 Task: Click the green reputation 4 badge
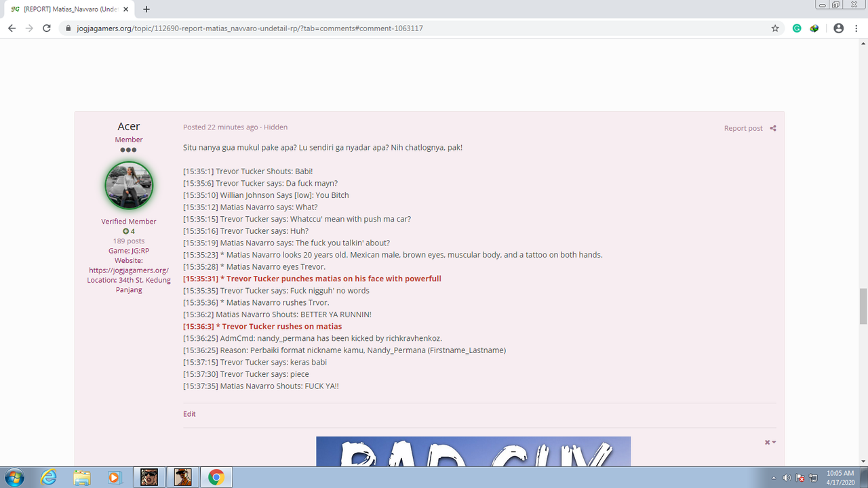tap(129, 231)
